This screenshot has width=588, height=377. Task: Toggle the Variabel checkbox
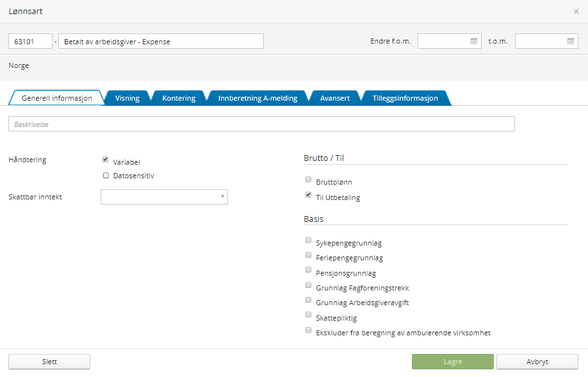coord(106,160)
